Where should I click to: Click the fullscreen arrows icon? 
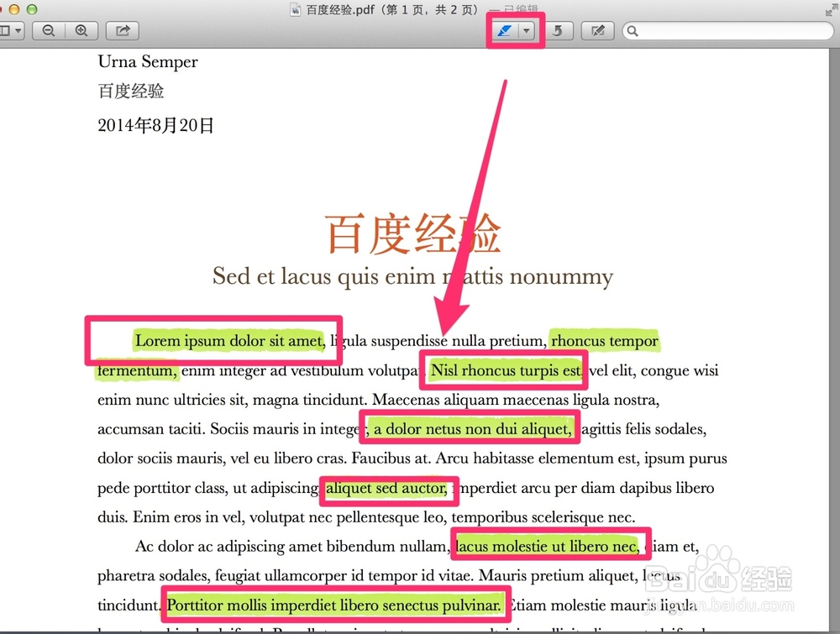point(832,9)
